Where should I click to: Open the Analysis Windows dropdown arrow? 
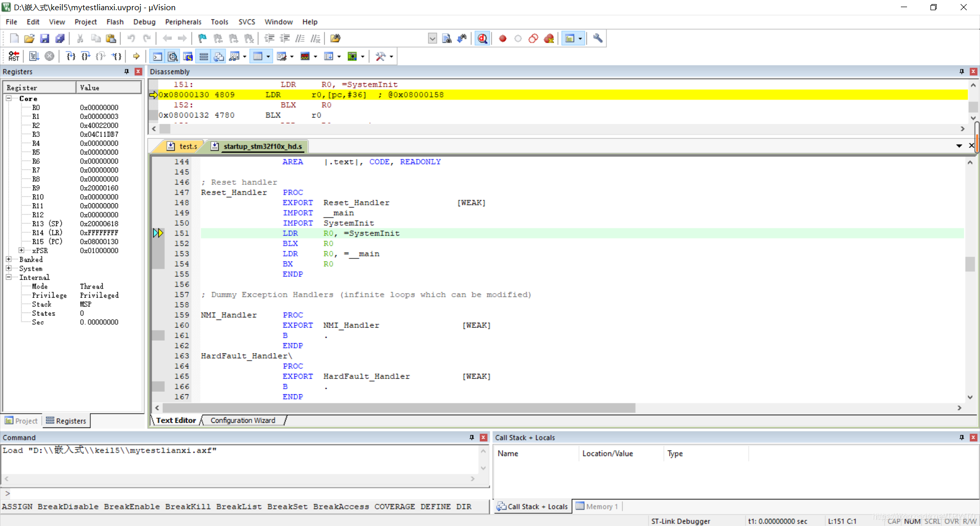click(x=315, y=57)
